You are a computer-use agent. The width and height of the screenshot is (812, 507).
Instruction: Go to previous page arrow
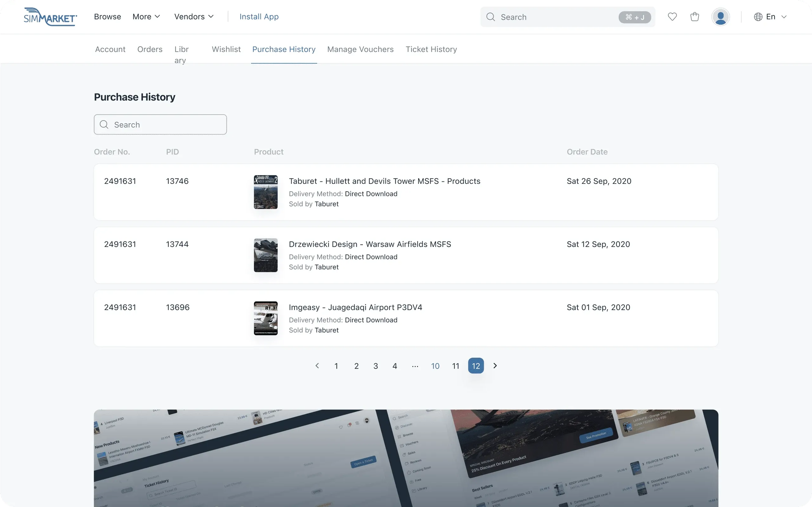click(x=317, y=366)
